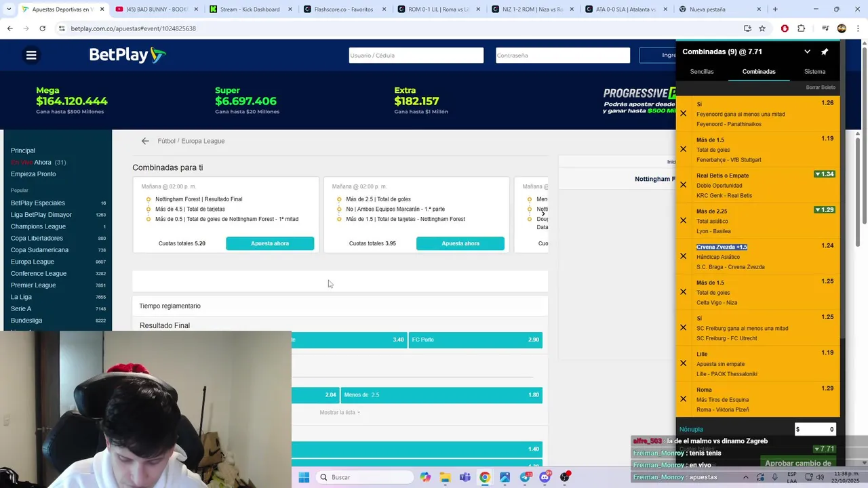Image resolution: width=868 pixels, height=488 pixels.
Task: Click Apuesta ahora for the 3.95 combo
Action: 460,243
